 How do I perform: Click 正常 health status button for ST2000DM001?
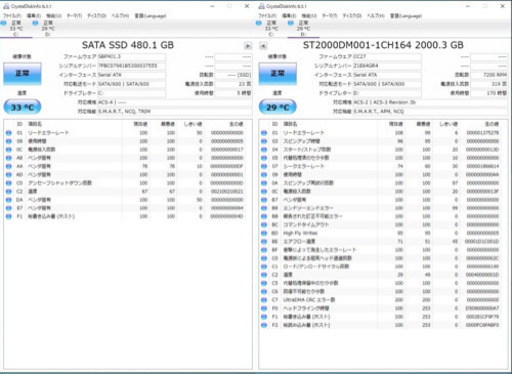coord(278,73)
